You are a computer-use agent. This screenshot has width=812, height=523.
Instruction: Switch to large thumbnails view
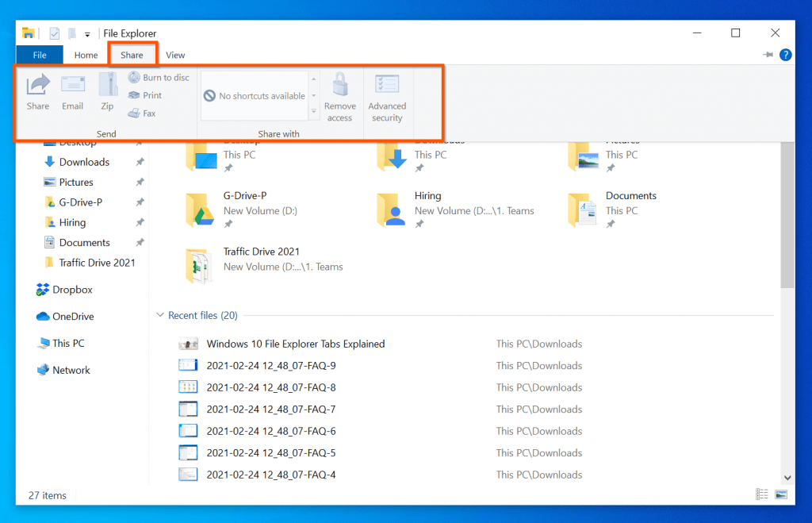click(782, 494)
